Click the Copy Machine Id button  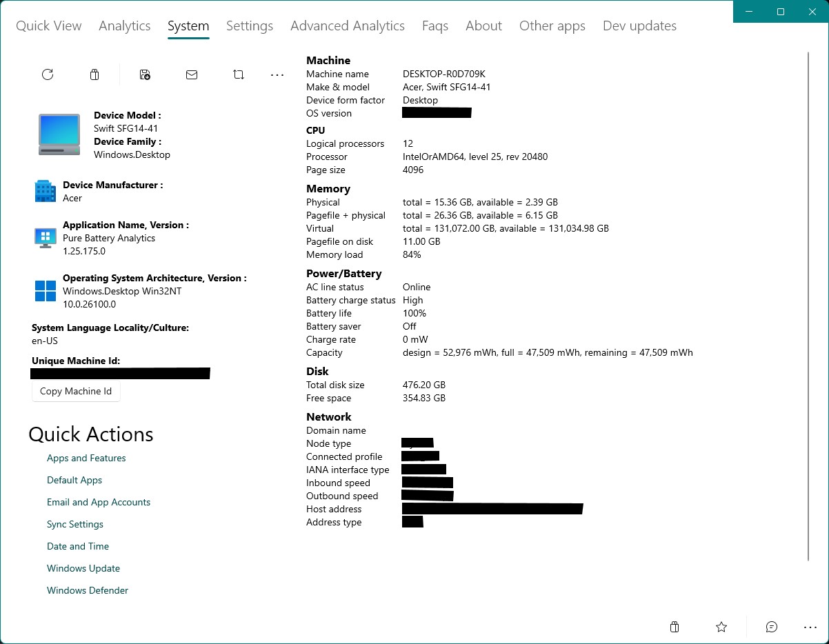(x=76, y=391)
